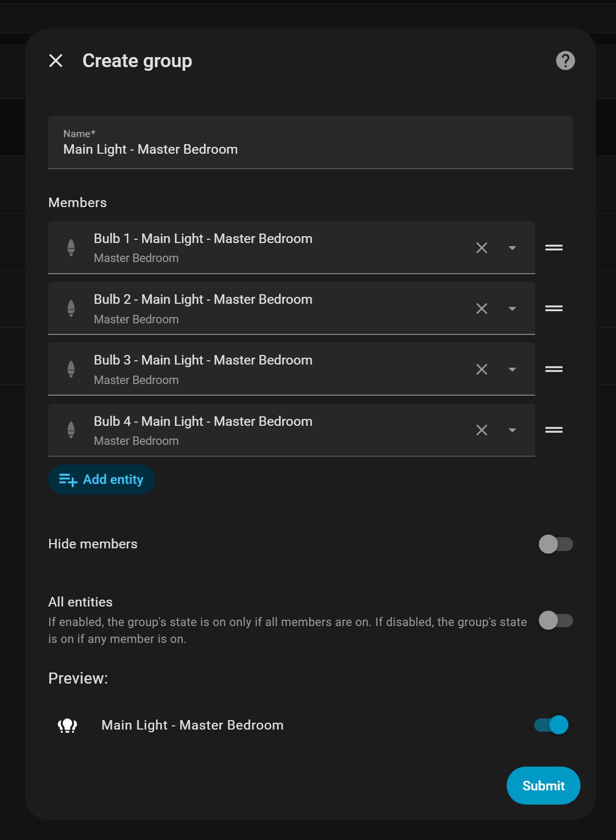
Task: Click Bulb 3 reorder drag handle
Action: (554, 369)
